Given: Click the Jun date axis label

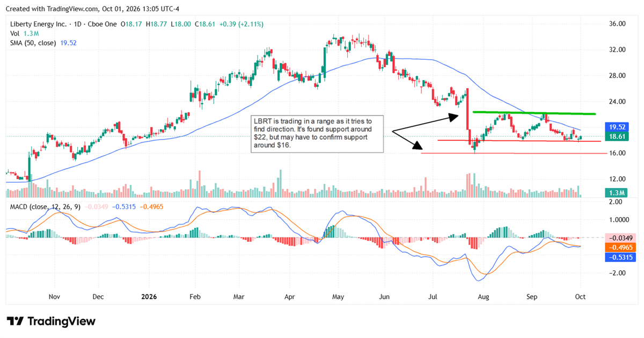Looking at the screenshot, I should 384,297.
